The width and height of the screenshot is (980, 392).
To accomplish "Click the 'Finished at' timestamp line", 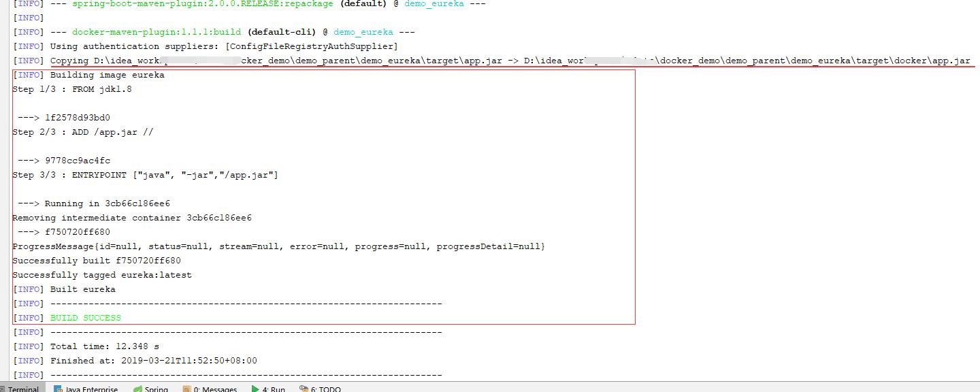I will pyautogui.click(x=153, y=361).
